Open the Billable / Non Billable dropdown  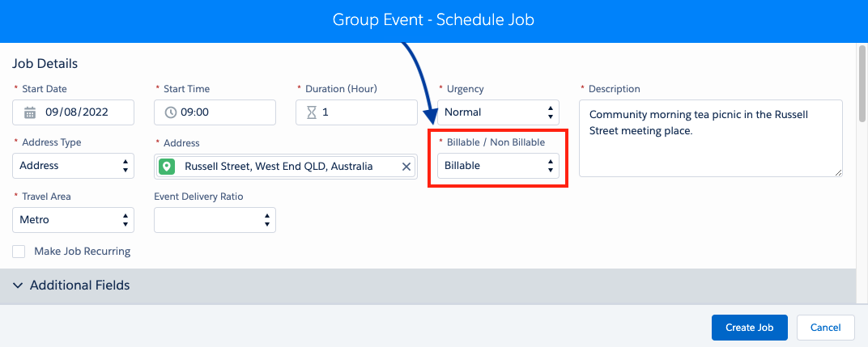coord(498,166)
